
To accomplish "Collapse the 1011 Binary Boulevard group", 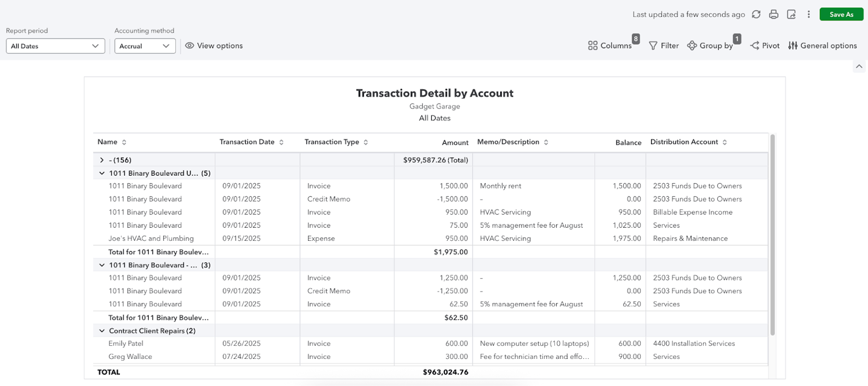I will [x=102, y=173].
